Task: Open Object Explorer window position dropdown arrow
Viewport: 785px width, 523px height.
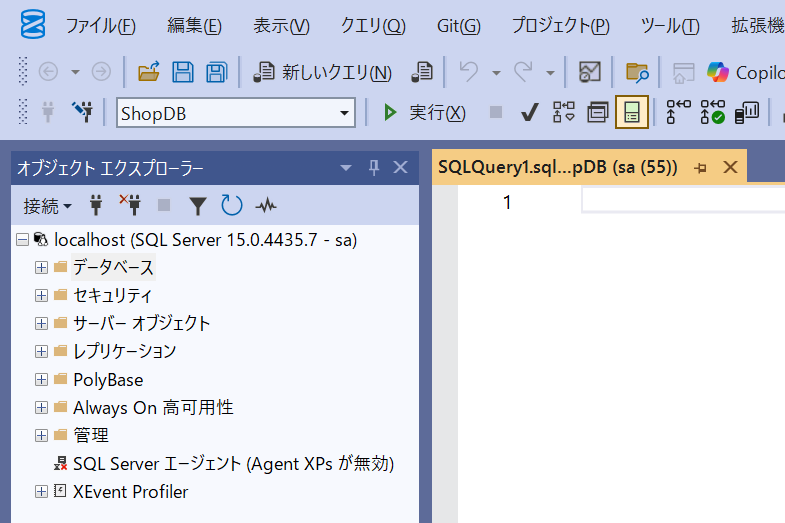Action: (x=345, y=168)
